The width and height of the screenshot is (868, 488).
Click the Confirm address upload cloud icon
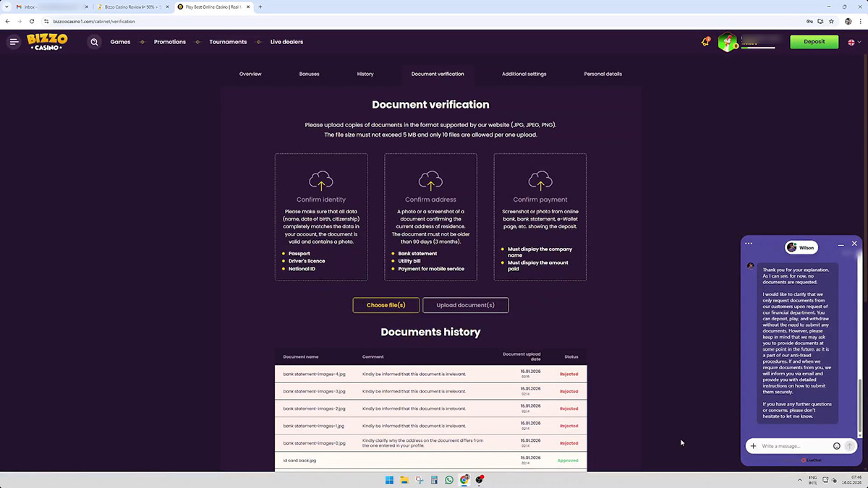click(x=430, y=180)
